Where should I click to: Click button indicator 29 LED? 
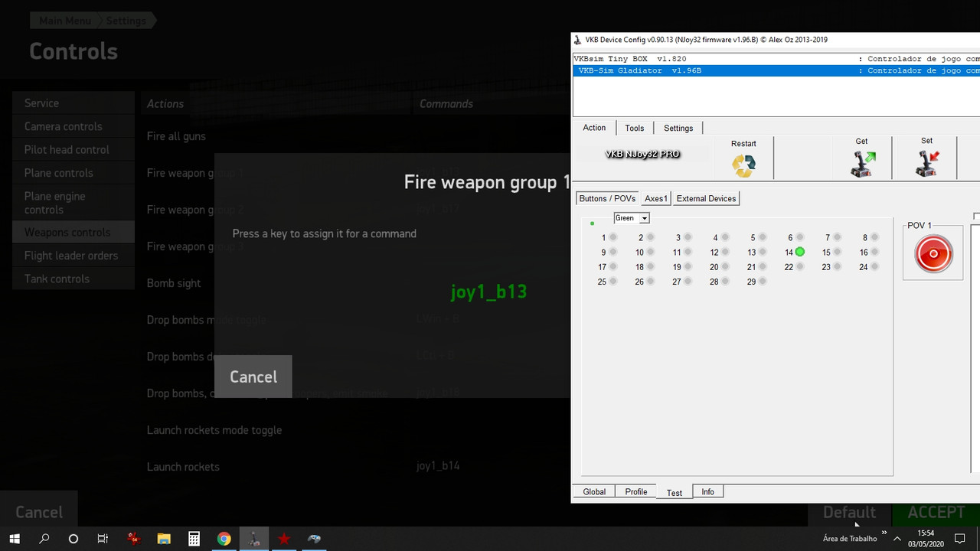763,282
